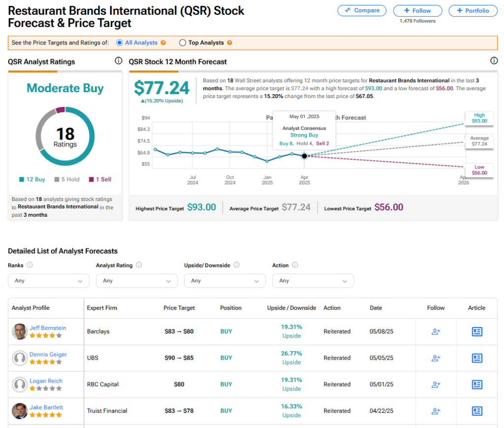Image resolution: width=504 pixels, height=428 pixels.
Task: Click the 12 Buy legend swatch
Action: [22, 179]
